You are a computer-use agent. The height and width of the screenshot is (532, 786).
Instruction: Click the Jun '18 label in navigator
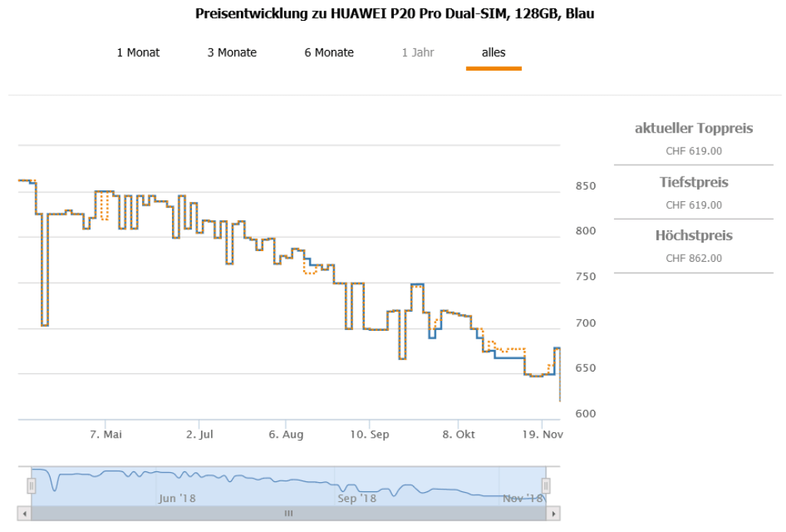tap(177, 498)
